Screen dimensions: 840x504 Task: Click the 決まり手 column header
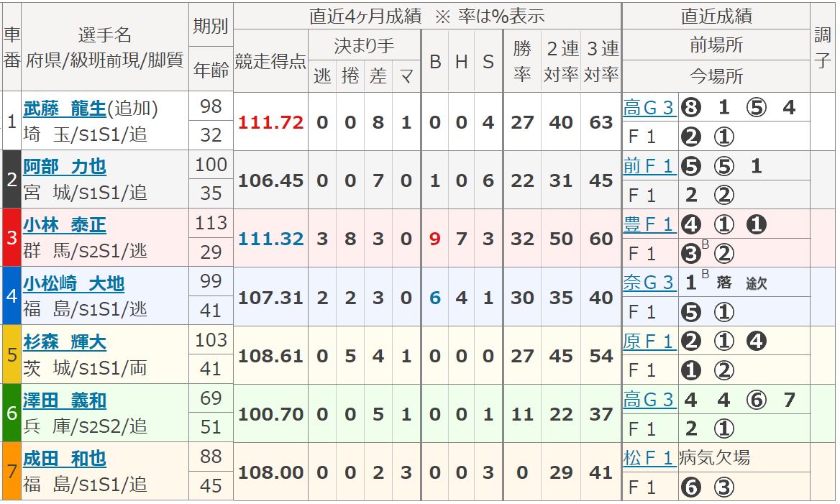(364, 46)
